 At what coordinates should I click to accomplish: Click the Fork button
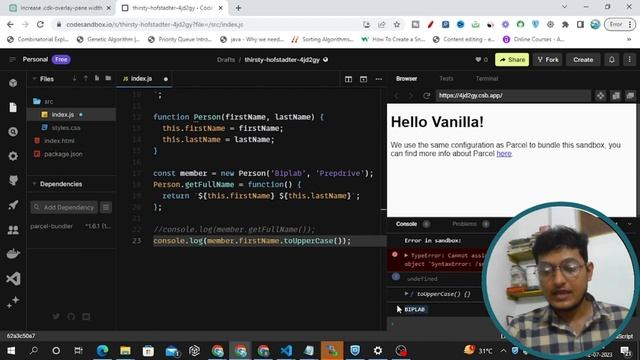click(x=548, y=60)
